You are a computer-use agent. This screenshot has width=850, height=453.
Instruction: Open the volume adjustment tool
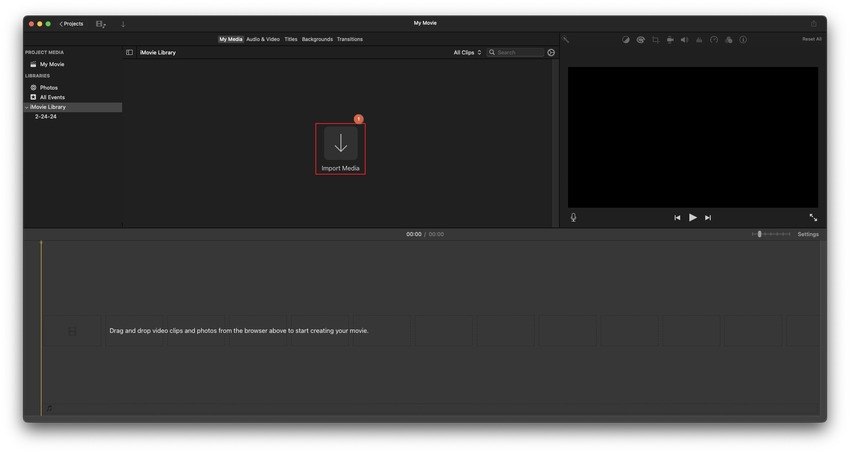pyautogui.click(x=685, y=40)
